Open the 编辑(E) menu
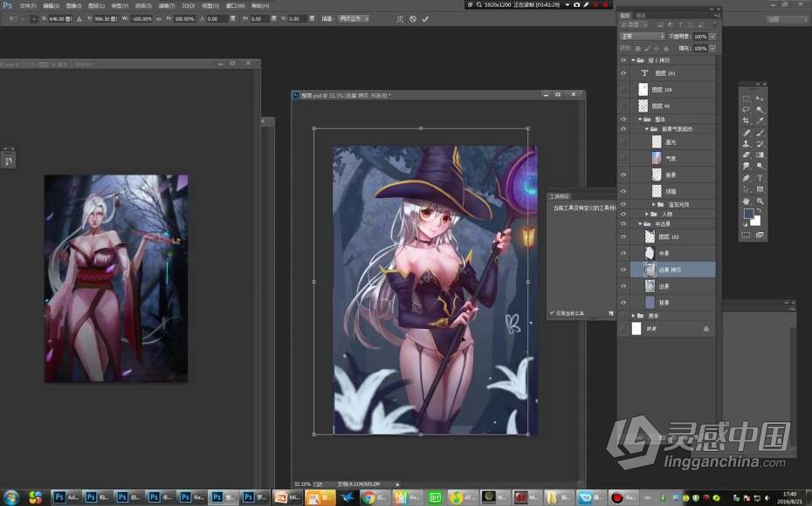Image resolution: width=812 pixels, height=506 pixels. coord(51,5)
